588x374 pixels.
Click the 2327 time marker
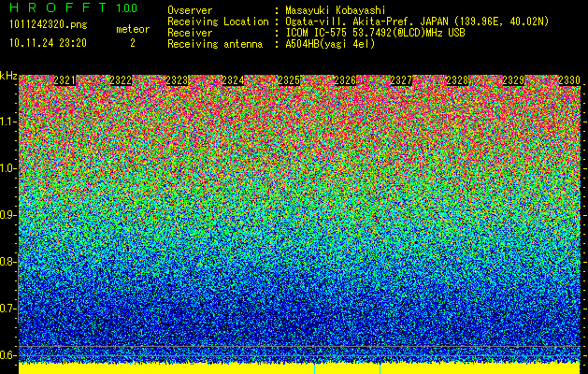coord(401,80)
